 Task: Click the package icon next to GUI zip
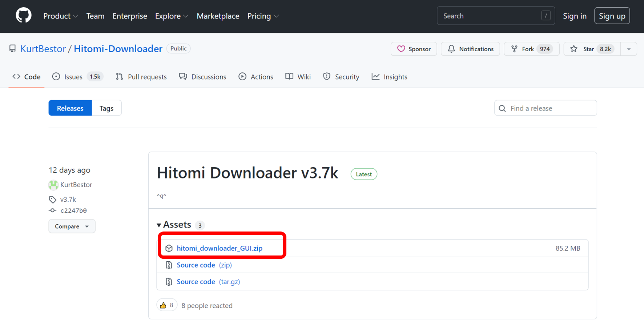(x=169, y=248)
